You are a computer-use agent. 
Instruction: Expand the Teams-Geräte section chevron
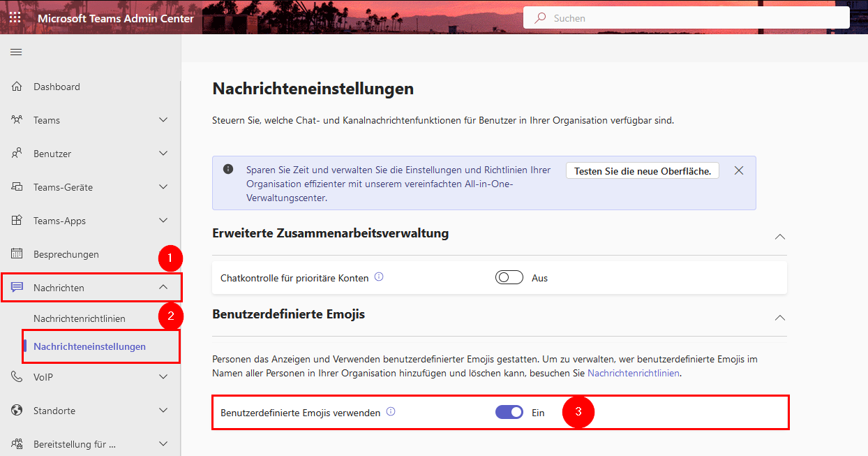163,187
